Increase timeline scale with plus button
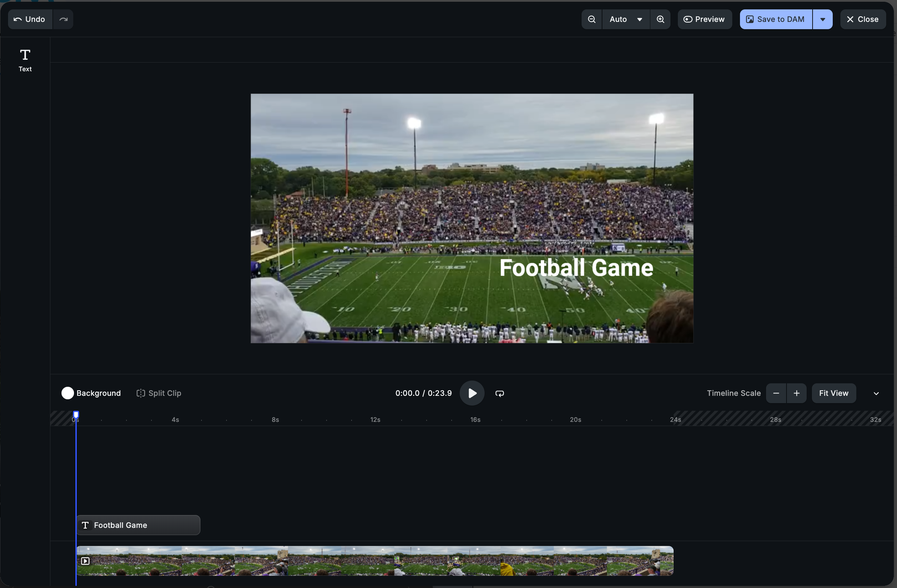Image resolution: width=897 pixels, height=588 pixels. [796, 393]
